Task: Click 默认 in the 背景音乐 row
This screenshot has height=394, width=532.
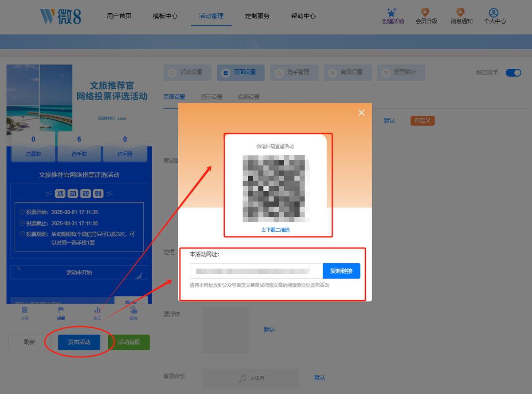Action: 320,378
